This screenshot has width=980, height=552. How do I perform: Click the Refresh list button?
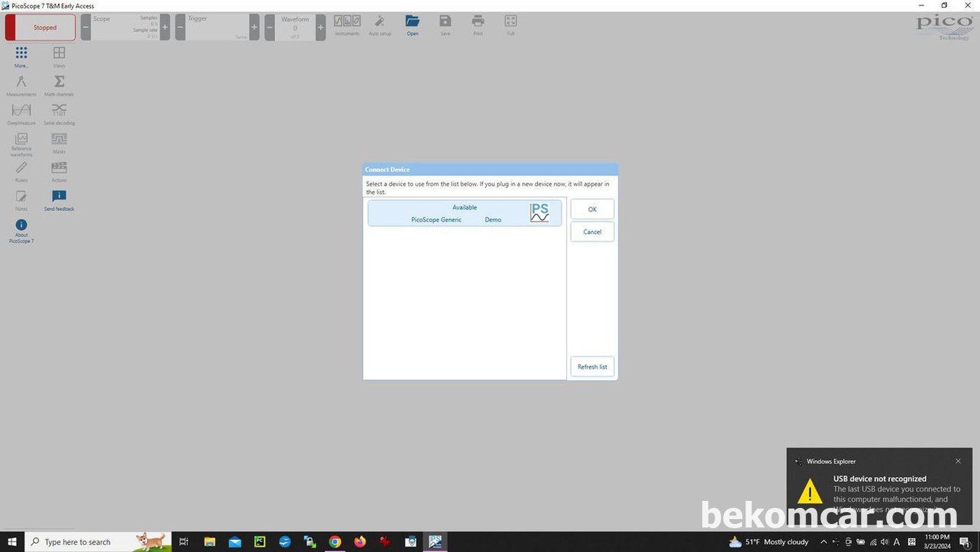click(x=592, y=367)
